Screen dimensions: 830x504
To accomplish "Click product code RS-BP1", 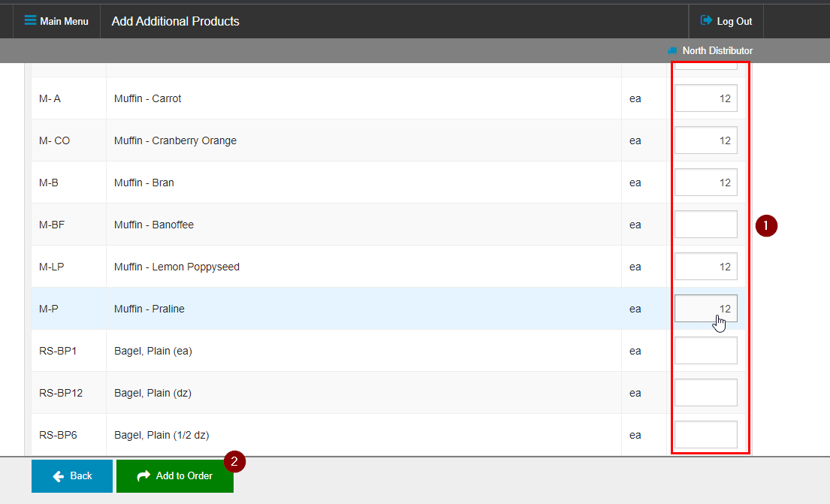I will pyautogui.click(x=58, y=351).
